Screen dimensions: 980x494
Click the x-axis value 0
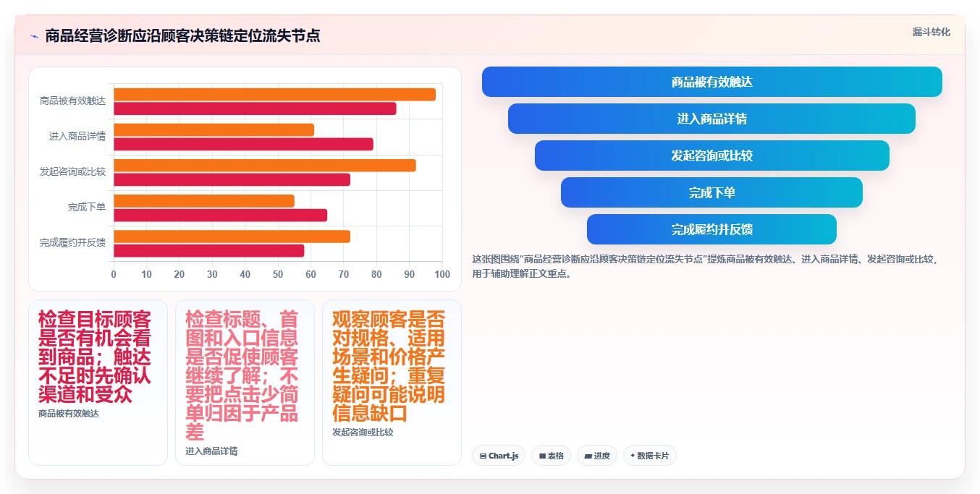click(x=114, y=275)
